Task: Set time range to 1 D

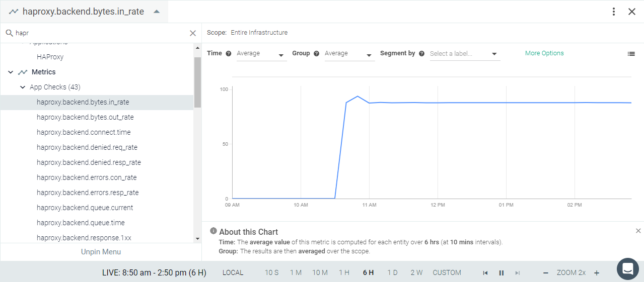Action: (392, 272)
